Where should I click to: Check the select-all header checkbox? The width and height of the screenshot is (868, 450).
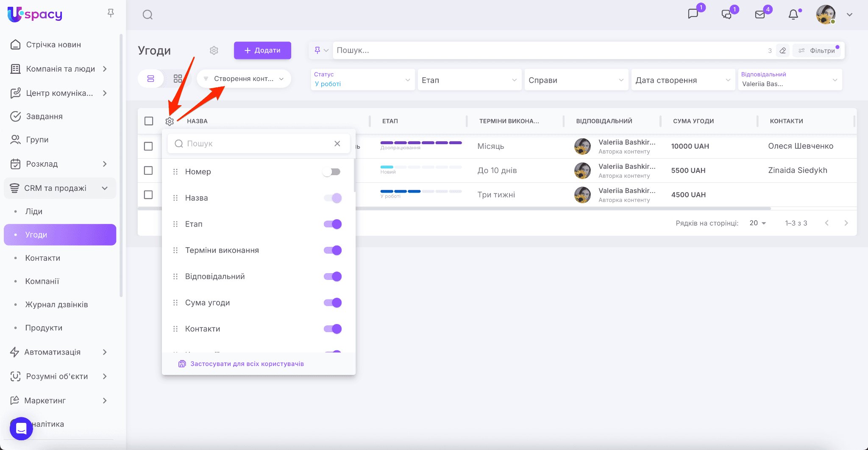(x=149, y=121)
